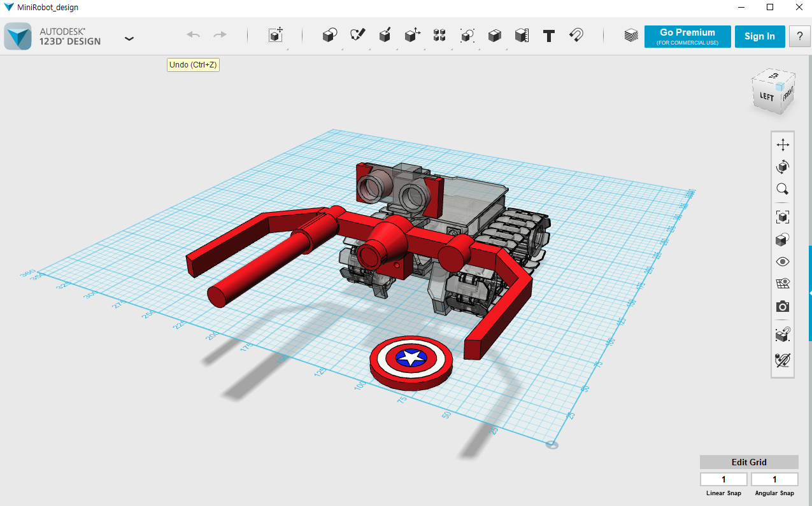Click the Edit Grid button

(749, 462)
